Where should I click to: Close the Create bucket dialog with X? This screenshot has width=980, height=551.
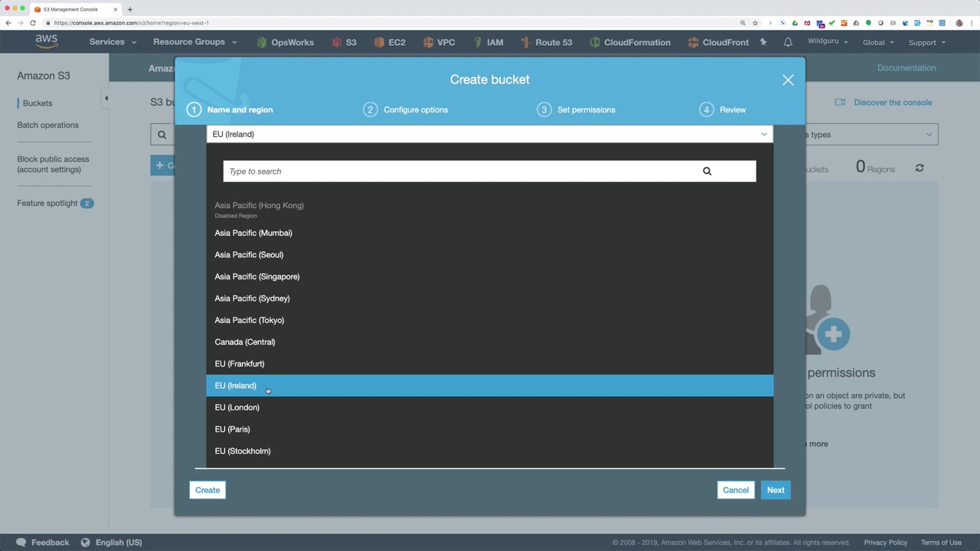[x=788, y=80]
